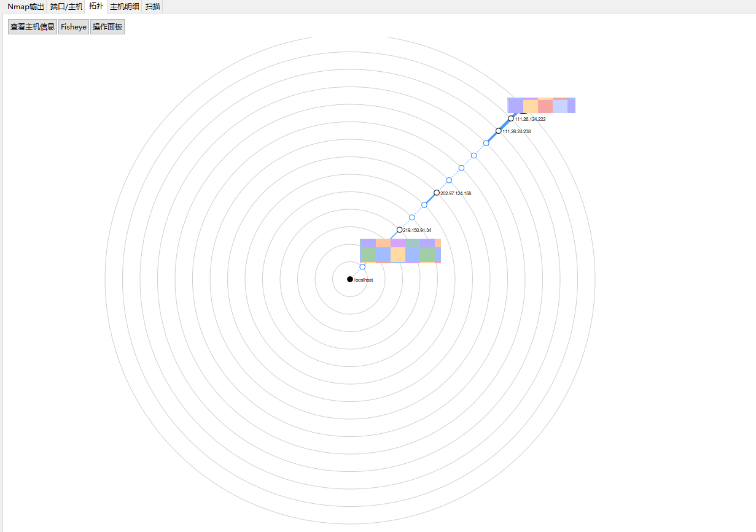Image resolution: width=756 pixels, height=532 pixels.
Task: Click the blue node right after 219.150.91.34
Action: click(x=411, y=217)
